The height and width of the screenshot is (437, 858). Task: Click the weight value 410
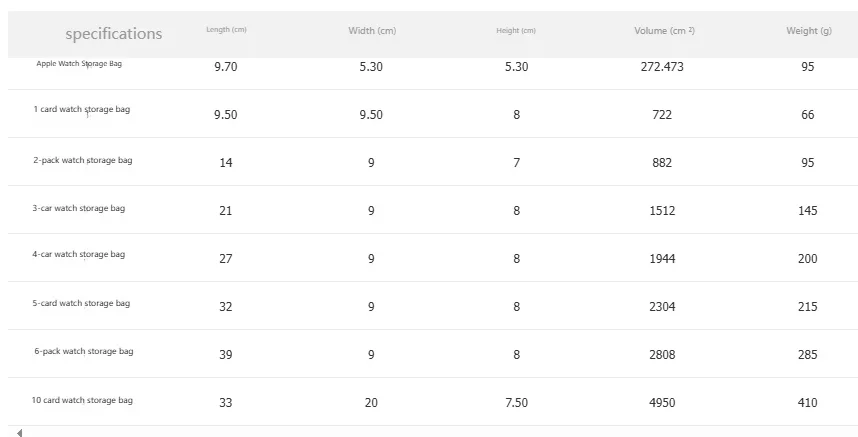coord(808,403)
